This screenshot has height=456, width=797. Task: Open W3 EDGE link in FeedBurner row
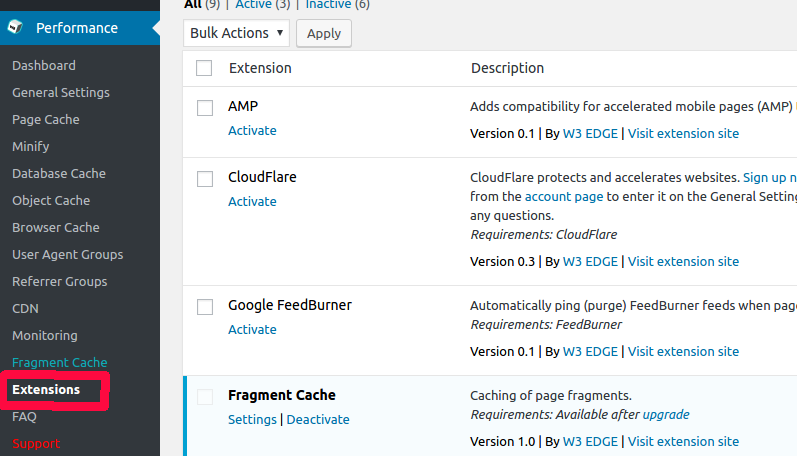[590, 352]
